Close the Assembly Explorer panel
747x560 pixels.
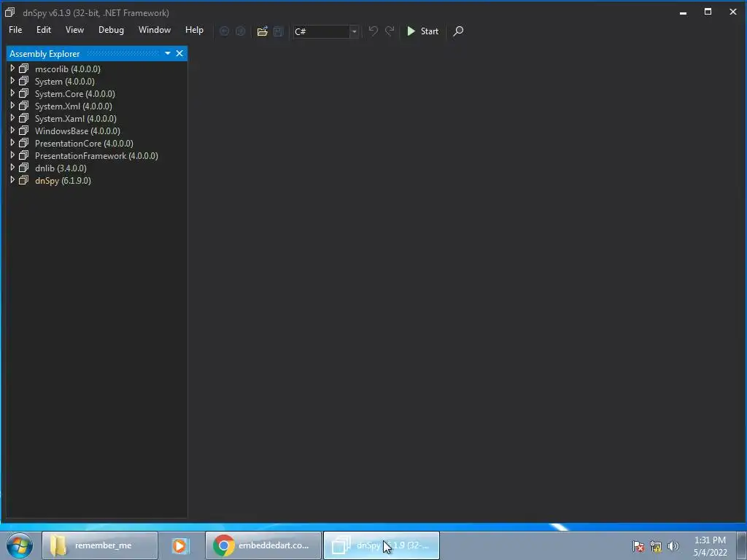tap(179, 53)
